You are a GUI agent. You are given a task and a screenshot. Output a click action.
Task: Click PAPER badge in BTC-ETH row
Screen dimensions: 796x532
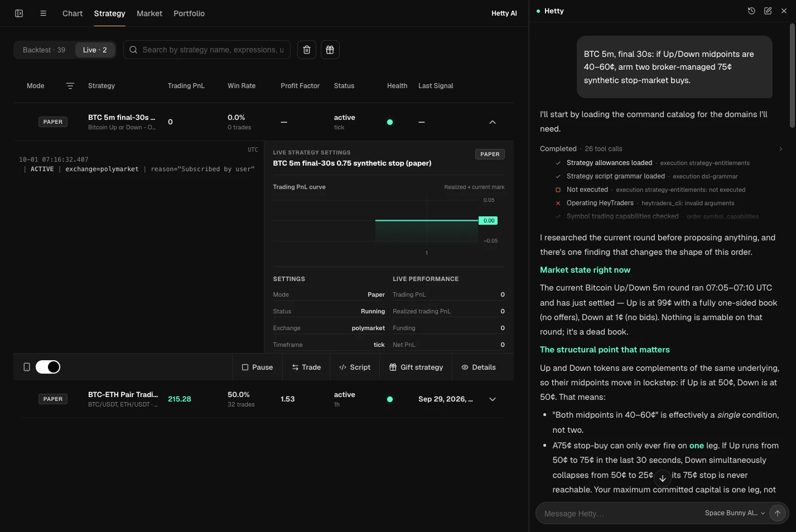pyautogui.click(x=53, y=399)
